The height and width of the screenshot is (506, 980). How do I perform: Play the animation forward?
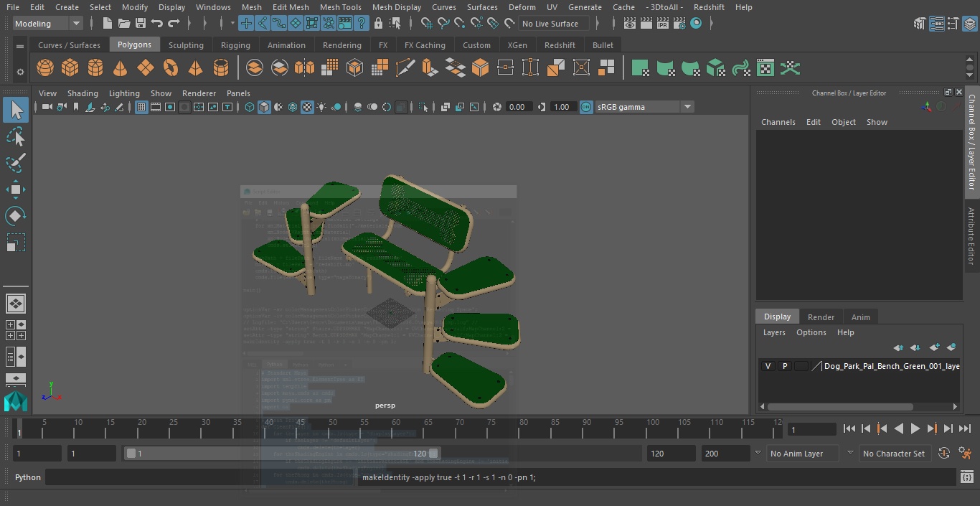coord(915,428)
